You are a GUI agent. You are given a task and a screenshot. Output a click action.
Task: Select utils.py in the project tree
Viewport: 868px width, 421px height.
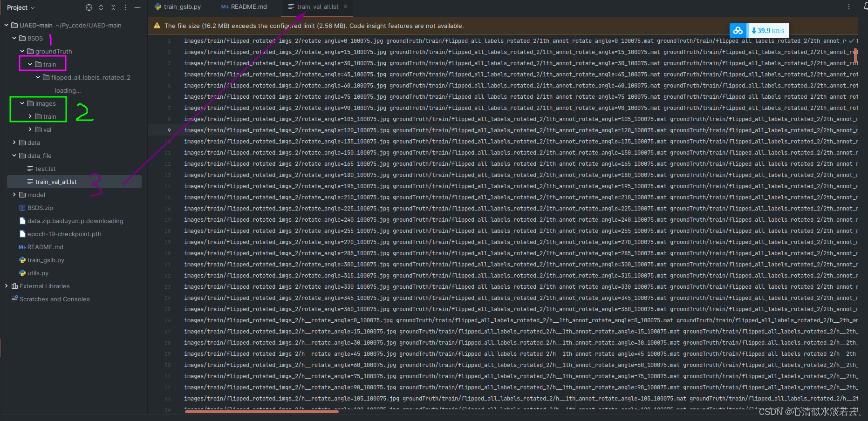tap(38, 273)
